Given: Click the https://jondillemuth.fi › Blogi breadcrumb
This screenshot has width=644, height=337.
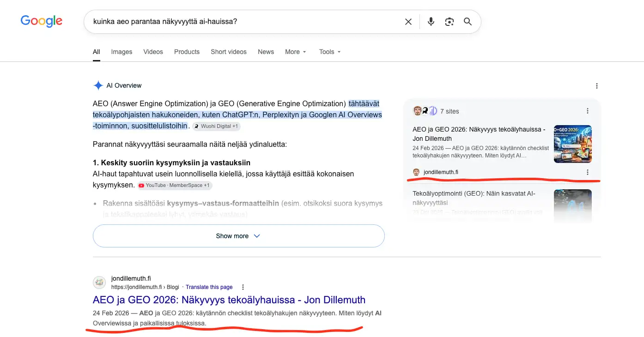Looking at the screenshot, I should click(145, 287).
